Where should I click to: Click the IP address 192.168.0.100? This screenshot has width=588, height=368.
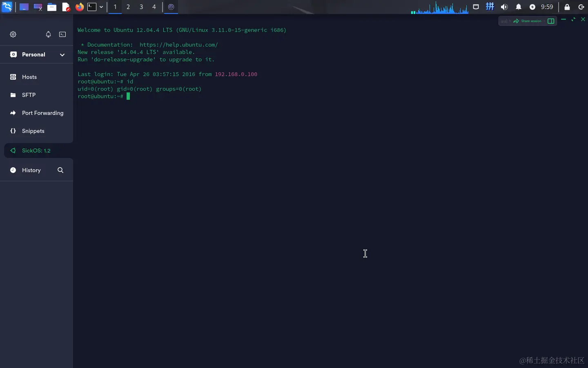pyautogui.click(x=236, y=74)
